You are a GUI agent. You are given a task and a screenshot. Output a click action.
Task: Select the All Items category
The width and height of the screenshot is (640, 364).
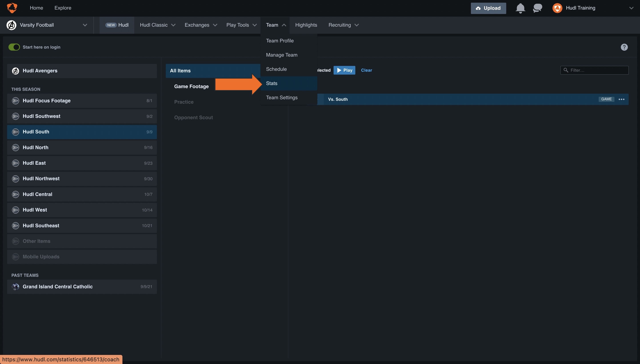click(213, 71)
